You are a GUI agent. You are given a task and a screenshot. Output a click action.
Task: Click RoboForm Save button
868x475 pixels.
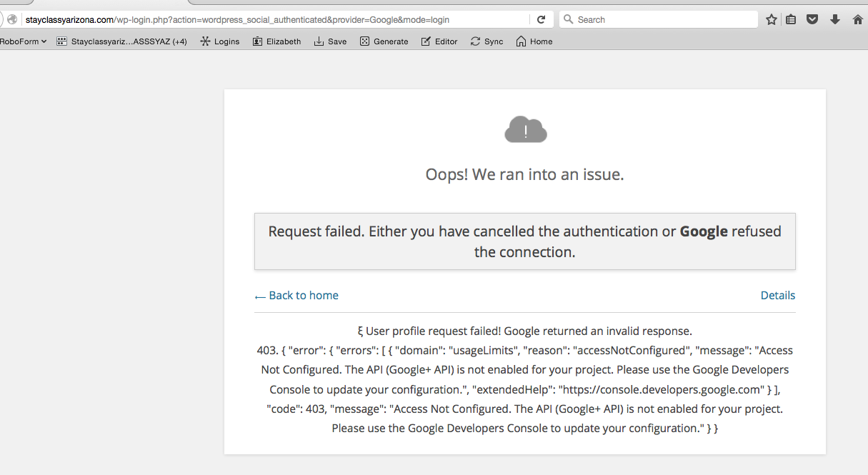(330, 41)
